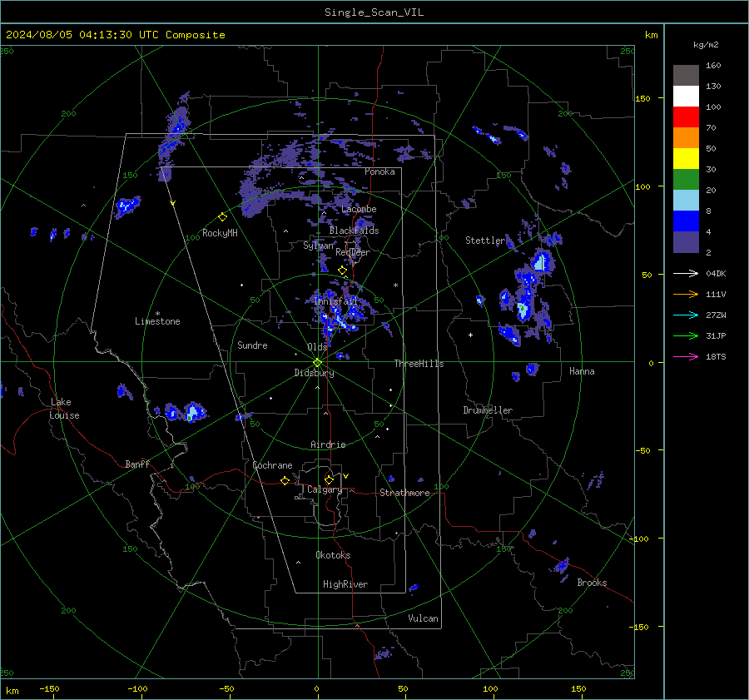Click the Single_Scan_VIL title text
This screenshot has width=749, height=700.
pos(374,12)
